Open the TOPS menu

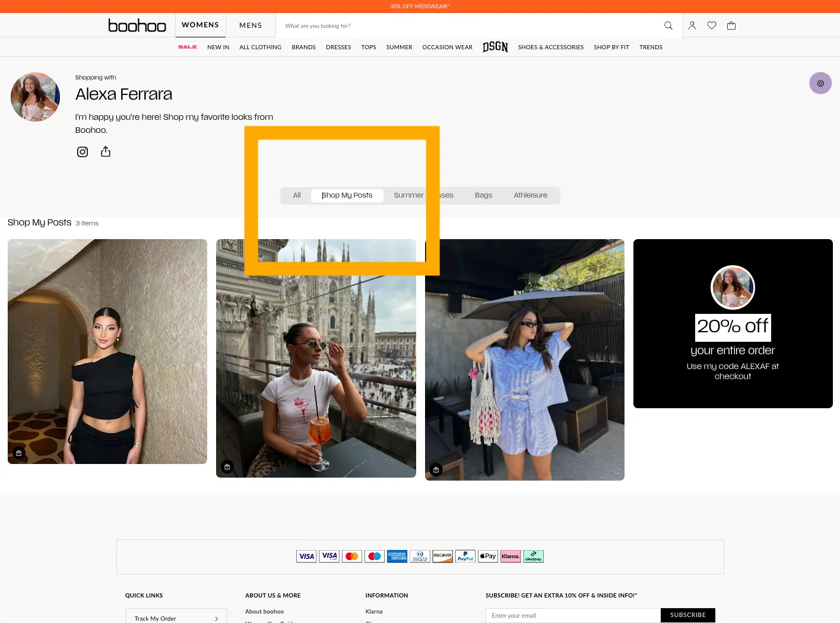369,47
